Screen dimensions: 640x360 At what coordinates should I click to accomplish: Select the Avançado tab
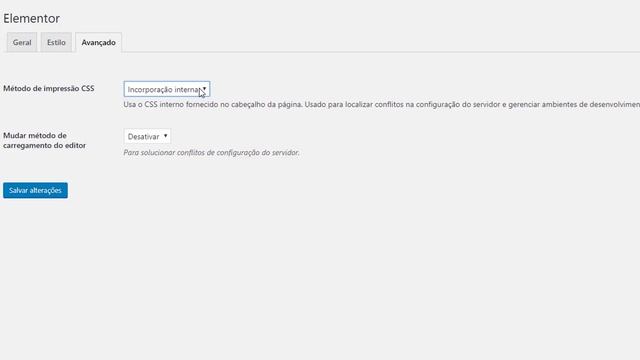(98, 42)
